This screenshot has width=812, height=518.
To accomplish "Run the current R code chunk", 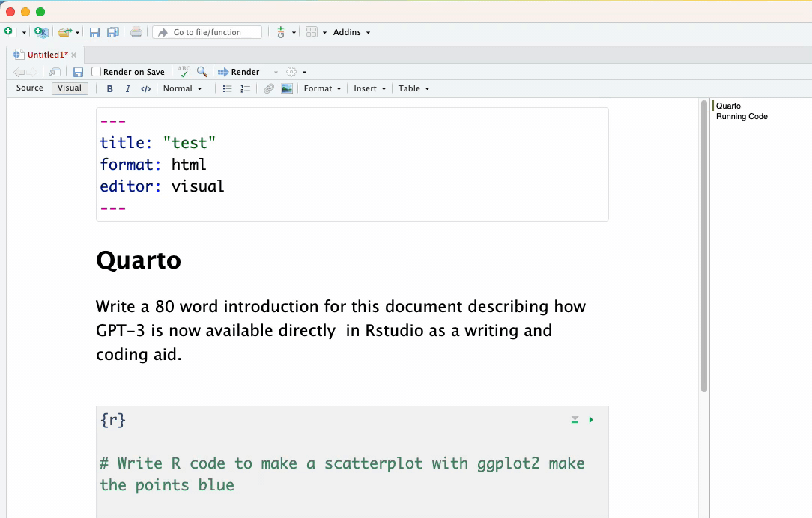I will (x=591, y=420).
